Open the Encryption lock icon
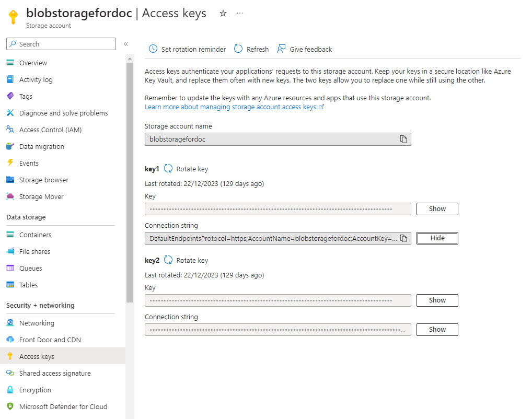532x419 pixels. (10, 390)
